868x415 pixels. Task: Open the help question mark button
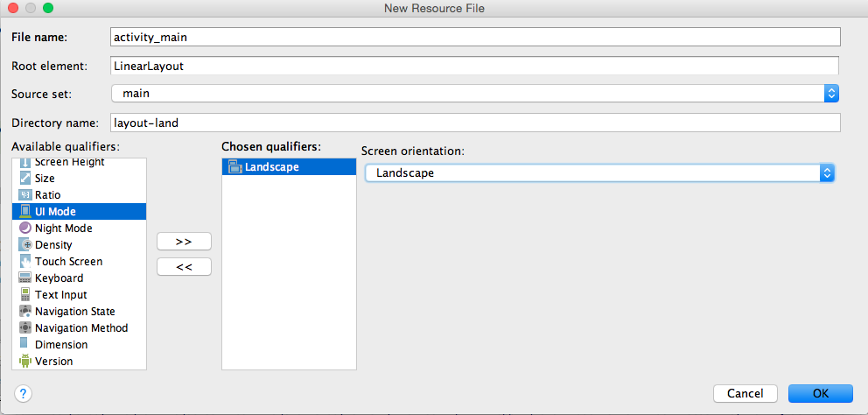click(24, 394)
